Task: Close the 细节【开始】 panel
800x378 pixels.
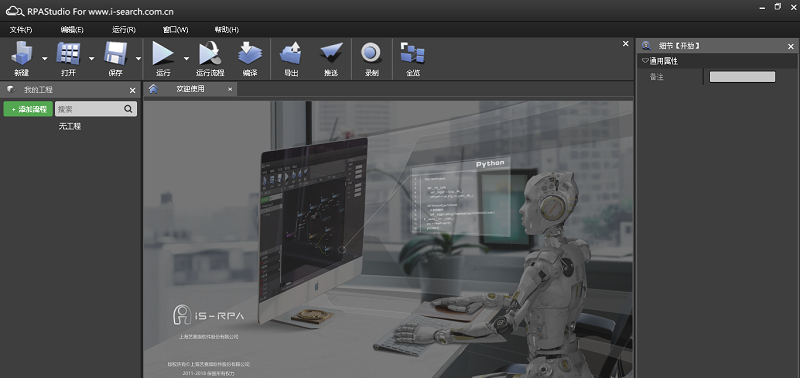Action: [x=791, y=46]
